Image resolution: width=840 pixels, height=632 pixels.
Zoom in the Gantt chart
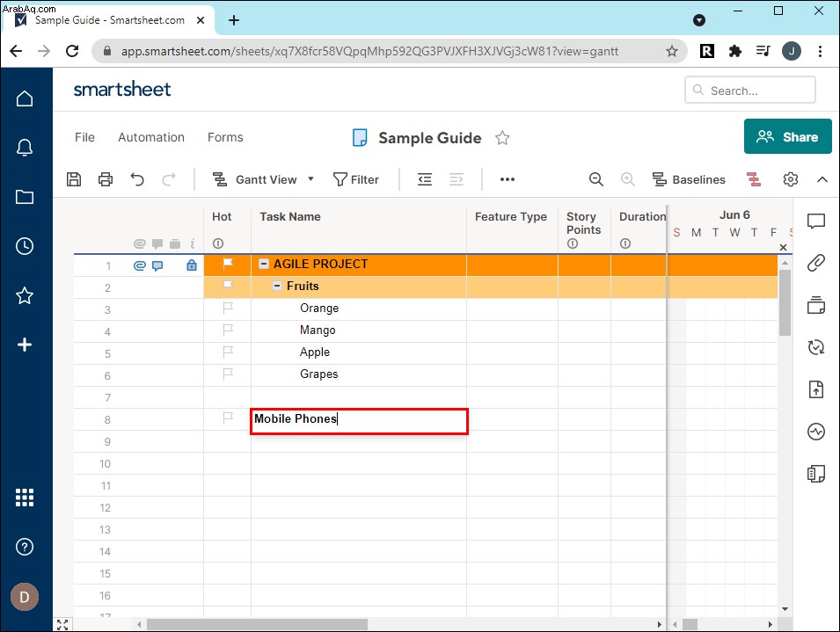pyautogui.click(x=628, y=179)
